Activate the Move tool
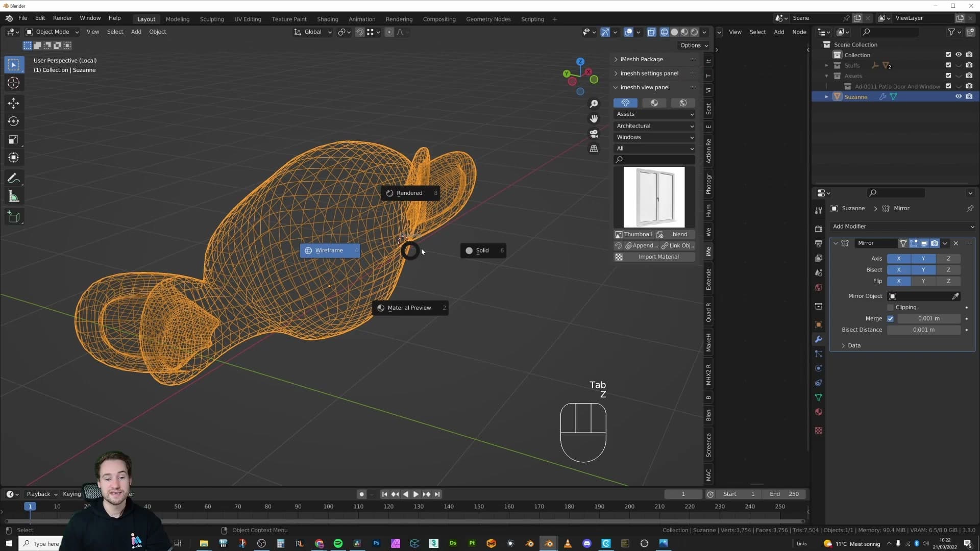Screen dimensions: 980x551 pyautogui.click(x=14, y=103)
